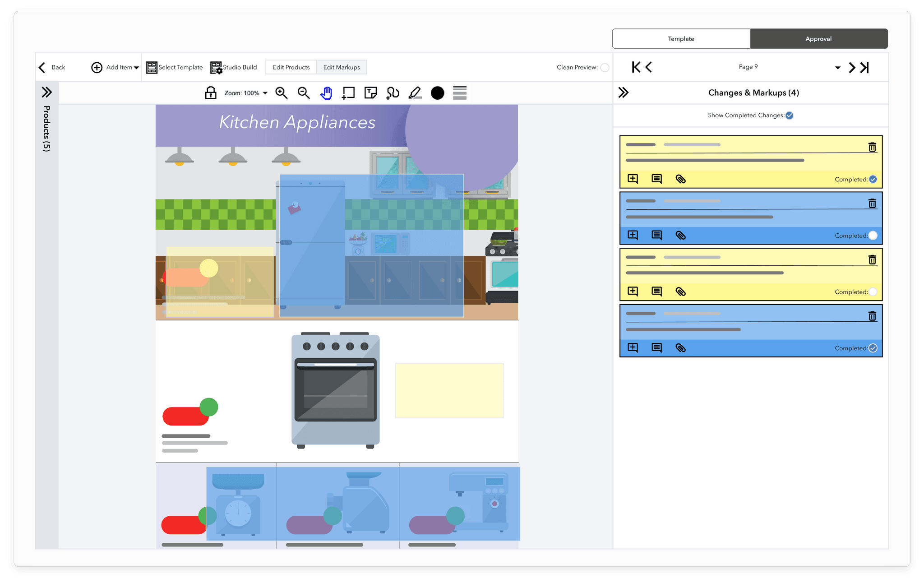
Task: Open the Page 9 page selector dropdown
Action: [837, 67]
